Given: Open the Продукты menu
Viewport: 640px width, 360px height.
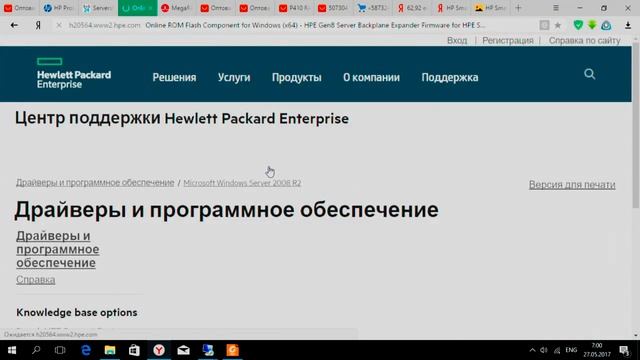Looking at the screenshot, I should point(297,78).
